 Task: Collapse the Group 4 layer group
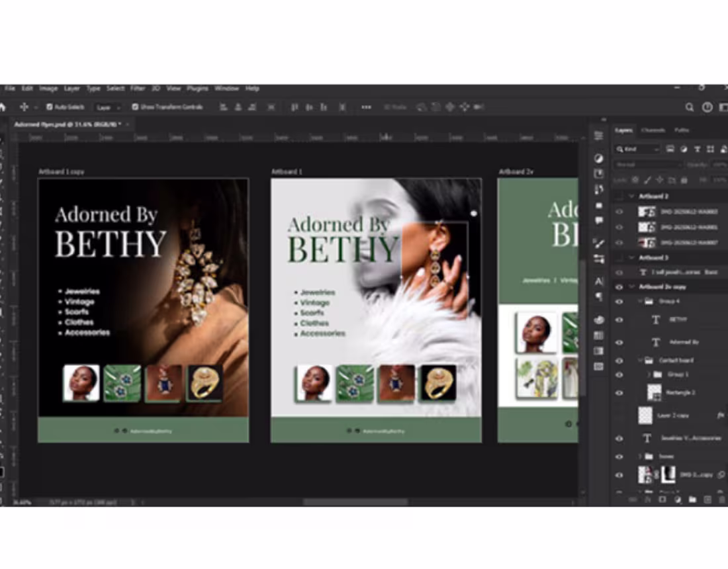tap(639, 300)
